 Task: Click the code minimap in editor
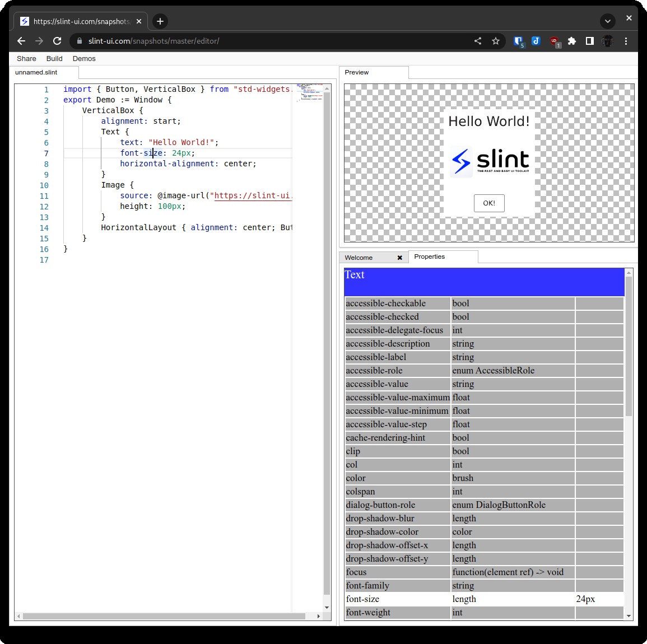[x=310, y=93]
